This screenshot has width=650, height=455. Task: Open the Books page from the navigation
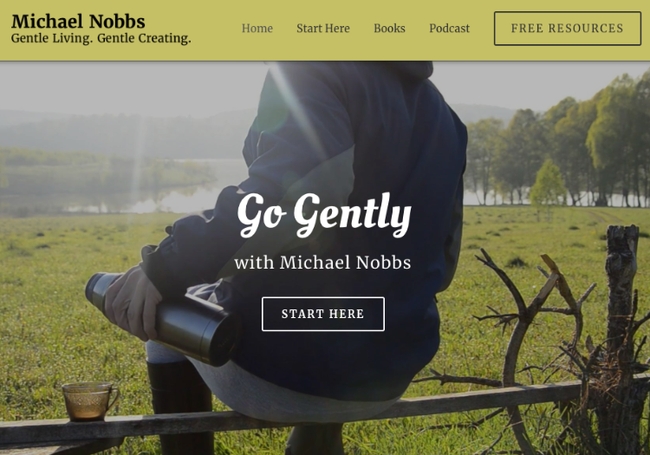click(389, 28)
